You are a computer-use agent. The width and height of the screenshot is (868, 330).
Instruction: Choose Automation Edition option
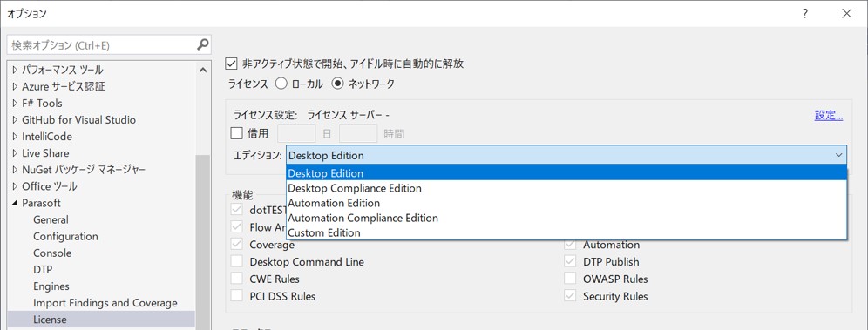pyautogui.click(x=566, y=203)
